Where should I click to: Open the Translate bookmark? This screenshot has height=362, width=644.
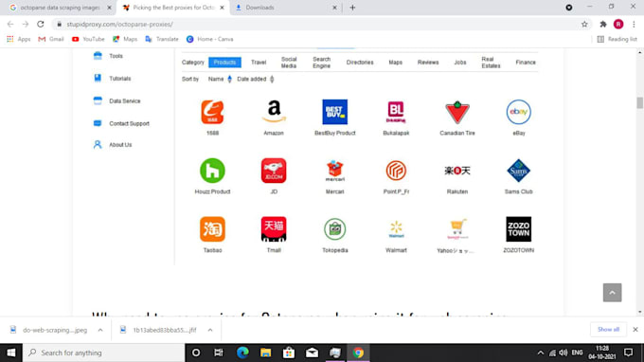[162, 39]
